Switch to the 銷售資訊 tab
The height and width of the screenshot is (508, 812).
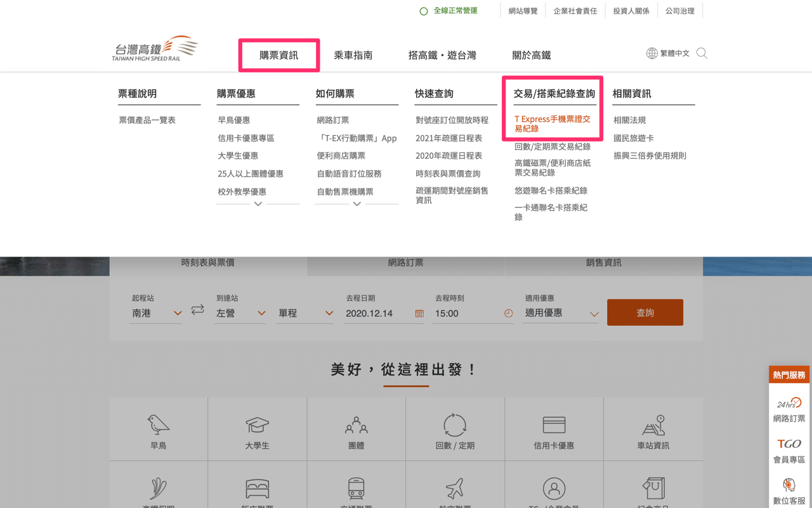(604, 262)
